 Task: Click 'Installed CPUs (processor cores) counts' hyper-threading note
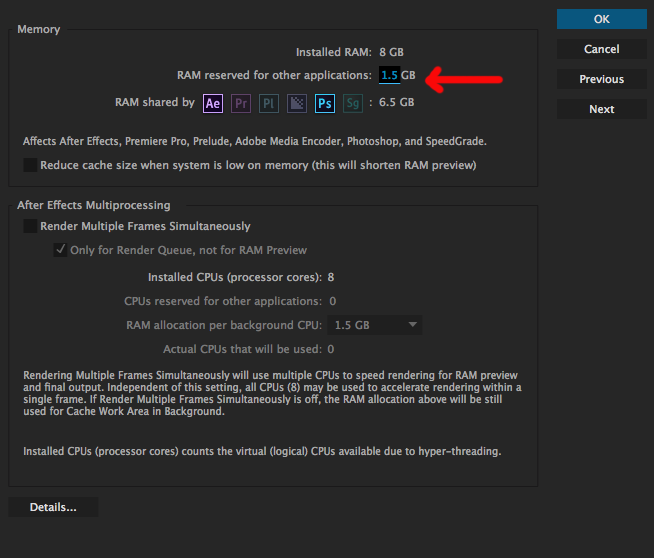pyautogui.click(x=262, y=451)
